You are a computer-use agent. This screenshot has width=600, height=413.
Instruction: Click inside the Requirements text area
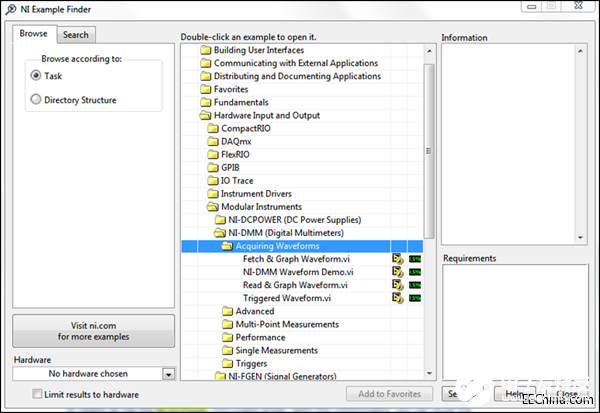[515, 322]
